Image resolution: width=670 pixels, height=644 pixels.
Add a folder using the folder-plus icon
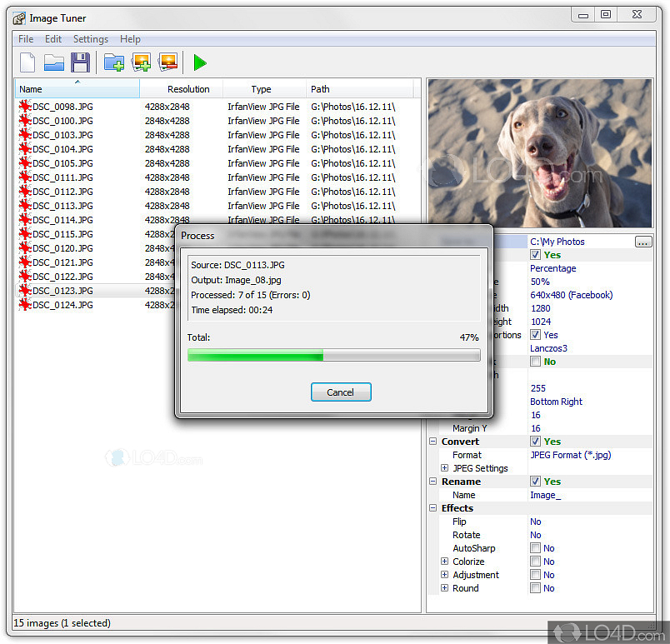click(x=114, y=62)
